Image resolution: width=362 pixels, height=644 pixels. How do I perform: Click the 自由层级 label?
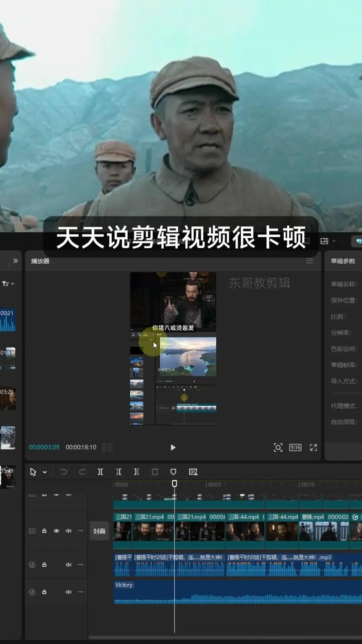pos(344,422)
